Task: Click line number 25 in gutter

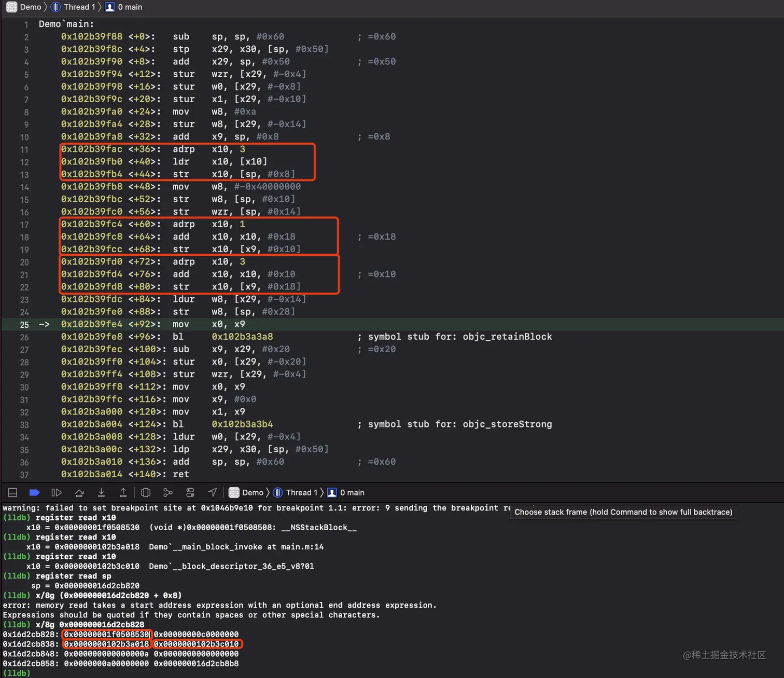Action: tap(24, 324)
